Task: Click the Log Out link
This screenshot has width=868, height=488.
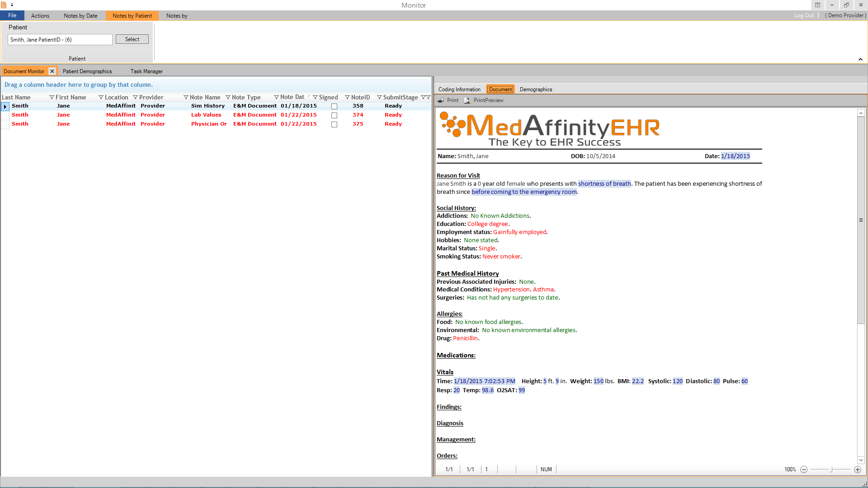Action: pyautogui.click(x=803, y=15)
